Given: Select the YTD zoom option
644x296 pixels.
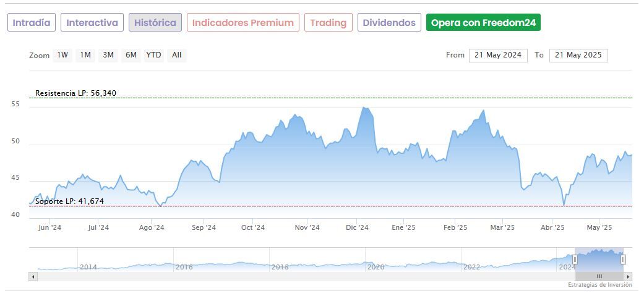Looking at the screenshot, I should [x=153, y=55].
